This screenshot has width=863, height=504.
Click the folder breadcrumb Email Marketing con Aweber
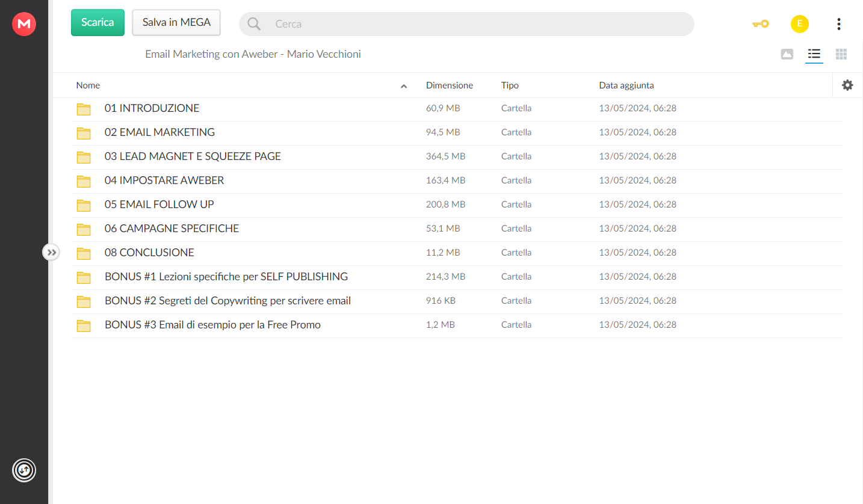coord(253,54)
